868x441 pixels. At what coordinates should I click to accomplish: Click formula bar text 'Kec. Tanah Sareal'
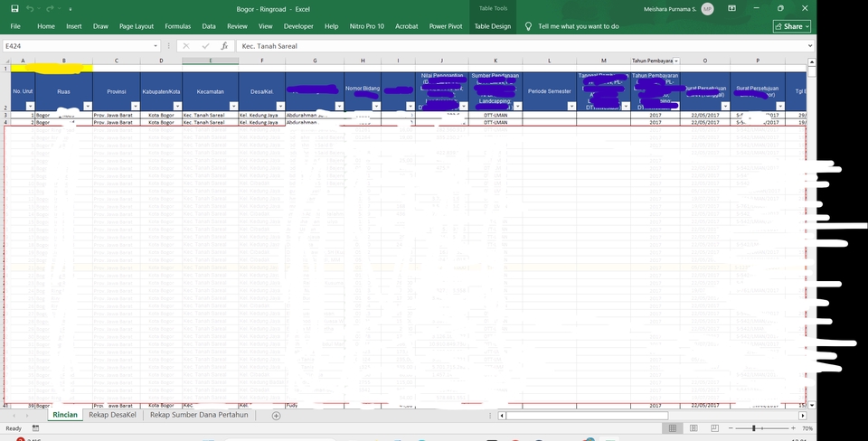[x=269, y=46]
